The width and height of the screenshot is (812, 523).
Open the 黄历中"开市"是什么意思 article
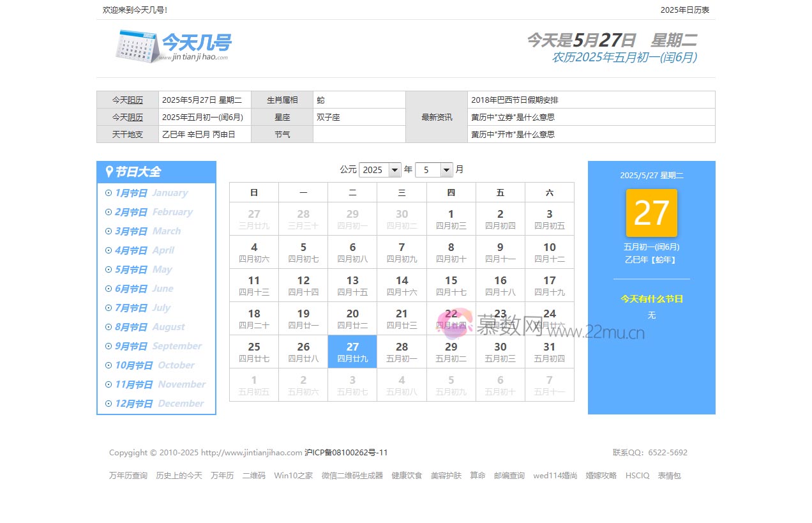pos(513,135)
